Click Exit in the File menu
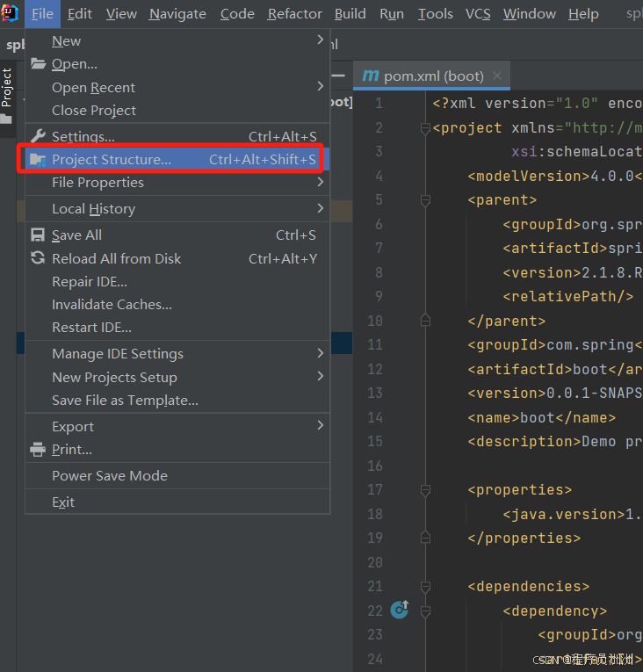This screenshot has width=643, height=672. pos(63,502)
